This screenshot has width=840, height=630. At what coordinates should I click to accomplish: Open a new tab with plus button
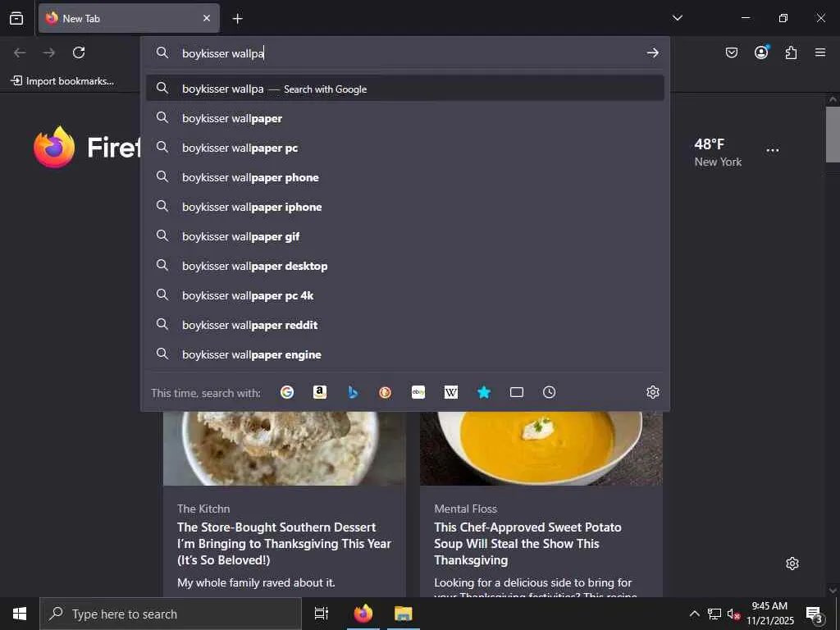[x=237, y=19]
